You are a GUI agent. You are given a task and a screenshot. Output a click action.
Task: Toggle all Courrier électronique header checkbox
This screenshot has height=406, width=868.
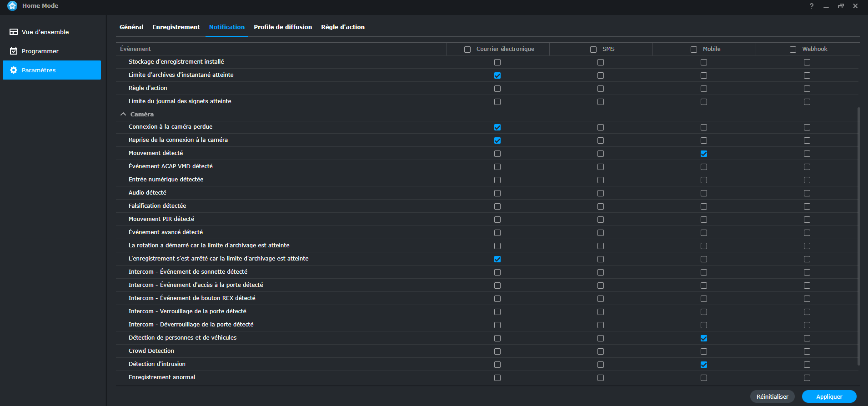[467, 50]
